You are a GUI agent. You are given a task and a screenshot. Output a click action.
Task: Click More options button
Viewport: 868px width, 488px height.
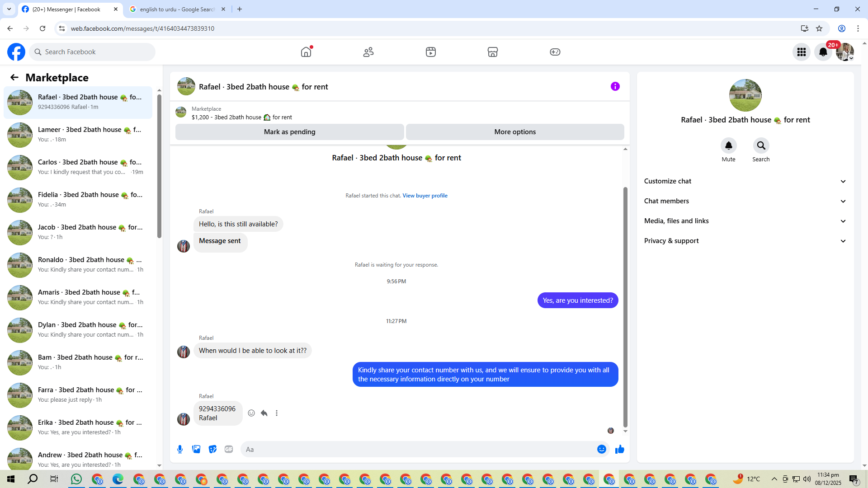(515, 132)
